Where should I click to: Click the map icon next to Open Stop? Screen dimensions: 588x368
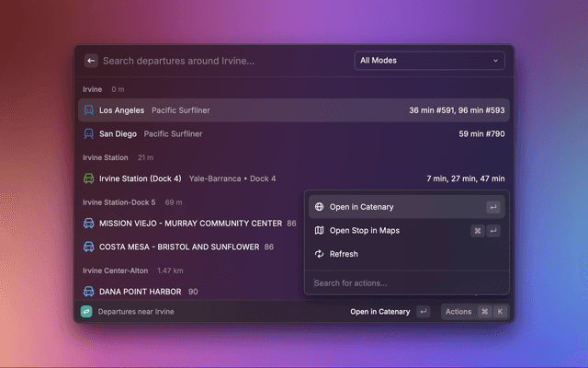coord(319,231)
